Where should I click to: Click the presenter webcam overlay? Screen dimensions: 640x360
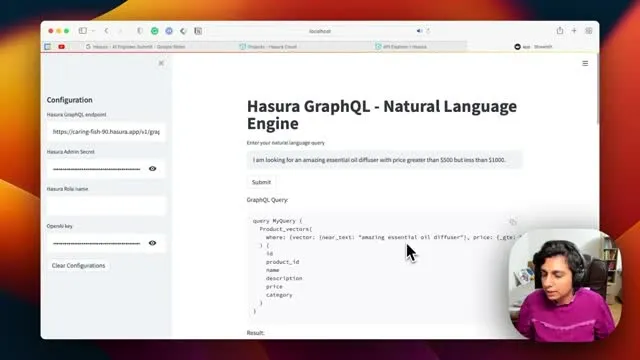tap(565, 285)
